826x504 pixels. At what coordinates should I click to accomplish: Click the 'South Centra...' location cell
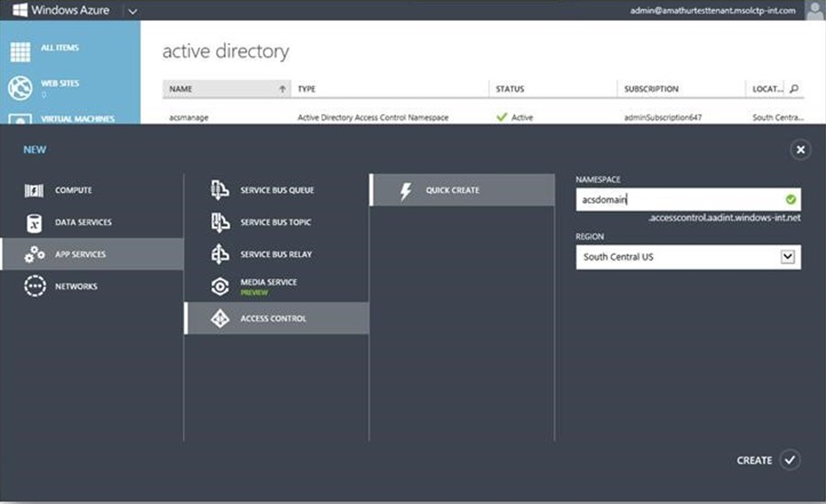pos(778,117)
